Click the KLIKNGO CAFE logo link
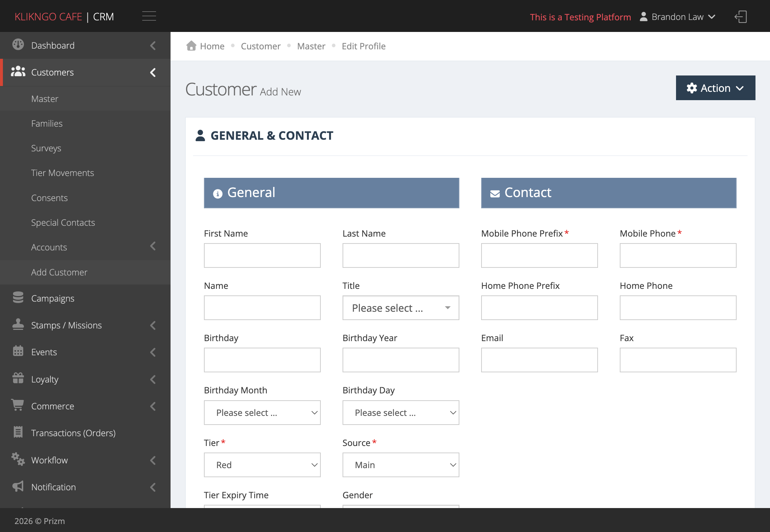This screenshot has width=770, height=532. coord(48,17)
